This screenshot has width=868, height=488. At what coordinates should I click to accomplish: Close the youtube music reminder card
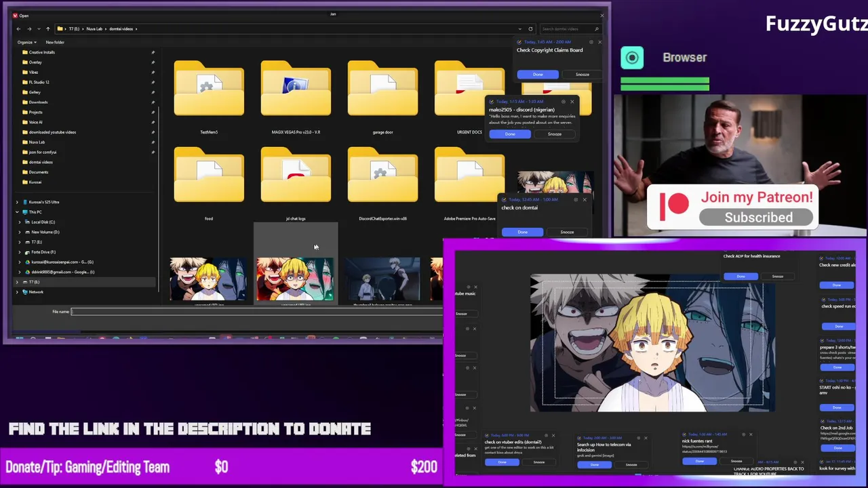(x=475, y=287)
